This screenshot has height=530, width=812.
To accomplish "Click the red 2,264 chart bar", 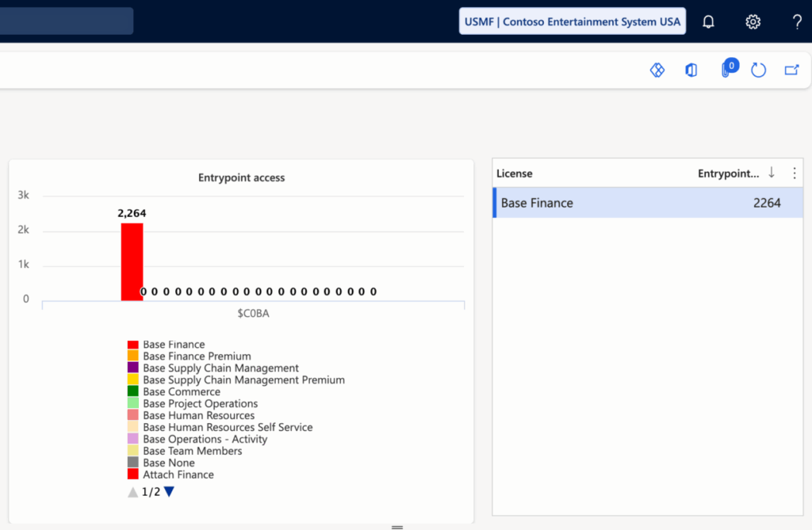I will tap(132, 261).
